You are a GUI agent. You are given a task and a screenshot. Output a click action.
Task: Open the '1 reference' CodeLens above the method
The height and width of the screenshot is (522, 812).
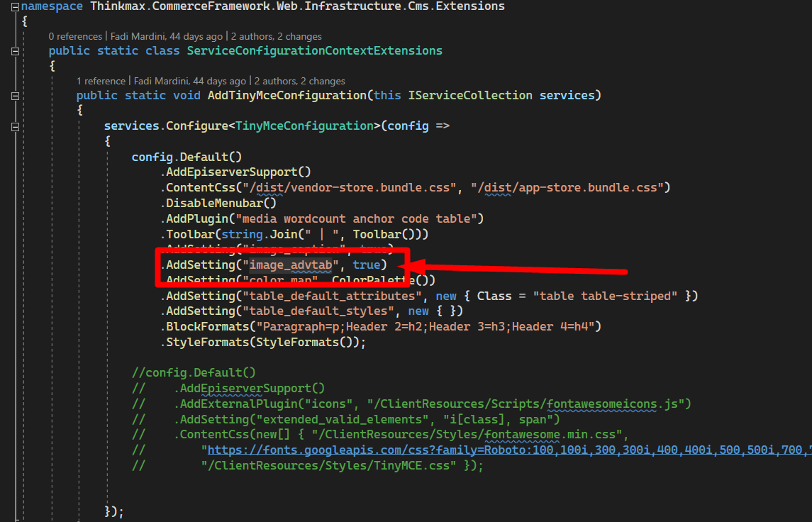[x=101, y=81]
